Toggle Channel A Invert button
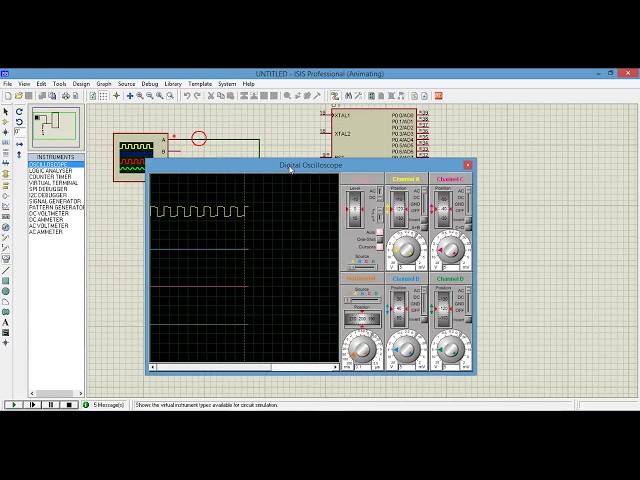This screenshot has height=480, width=640. pyautogui.click(x=424, y=220)
